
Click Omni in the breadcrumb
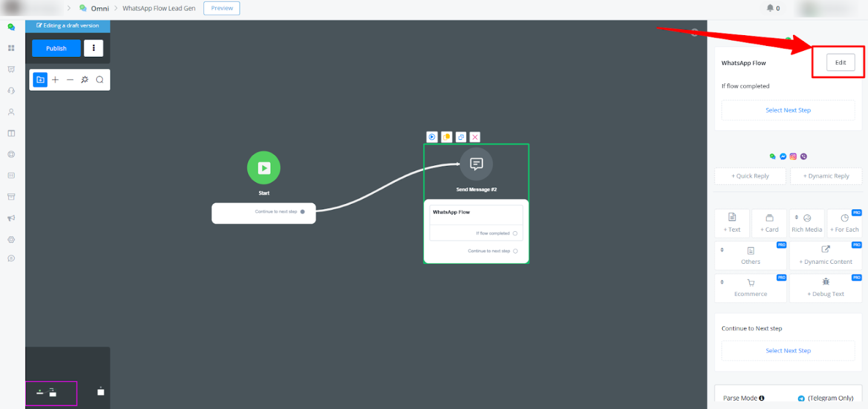pyautogui.click(x=99, y=8)
